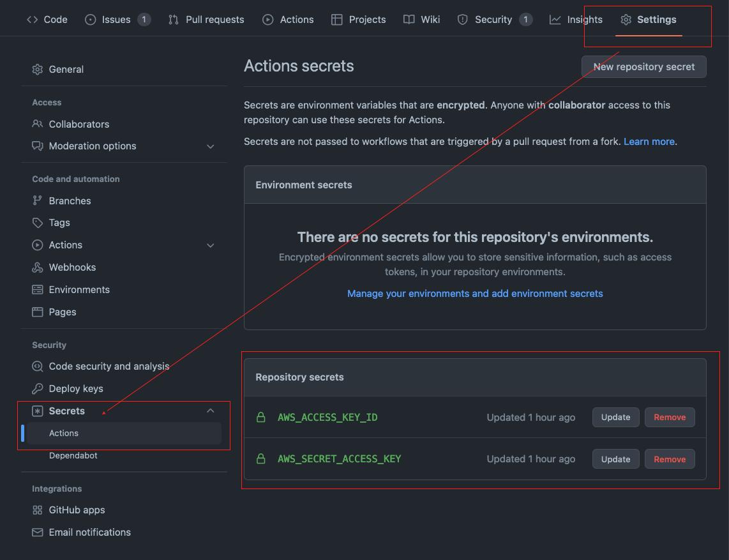Expand the Moderation options chevron
Screen dimensions: 729x560
(x=210, y=146)
